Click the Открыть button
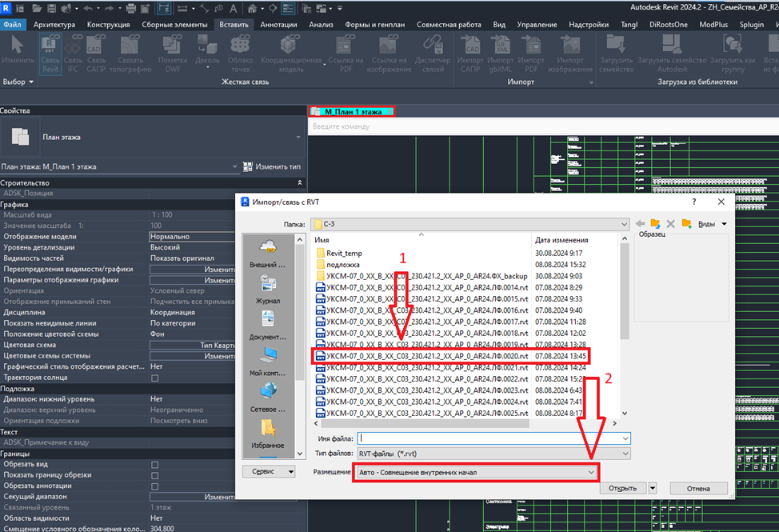 pyautogui.click(x=622, y=488)
